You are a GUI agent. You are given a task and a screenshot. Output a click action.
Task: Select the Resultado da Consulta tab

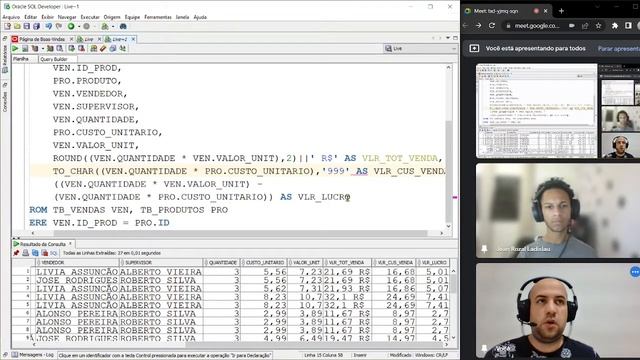click(42, 244)
